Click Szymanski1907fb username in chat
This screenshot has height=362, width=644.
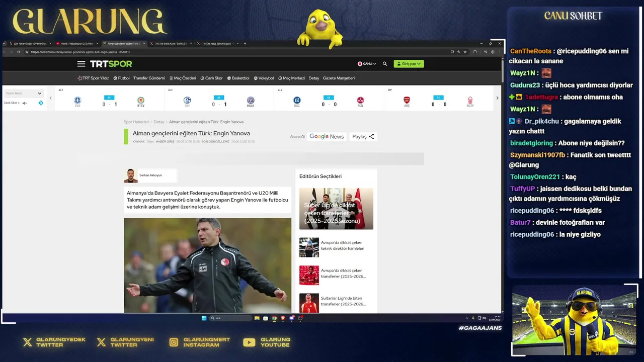pyautogui.click(x=538, y=155)
